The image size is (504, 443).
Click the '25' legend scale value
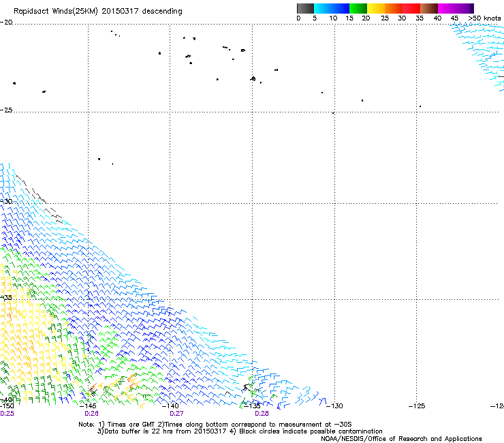pos(385,18)
